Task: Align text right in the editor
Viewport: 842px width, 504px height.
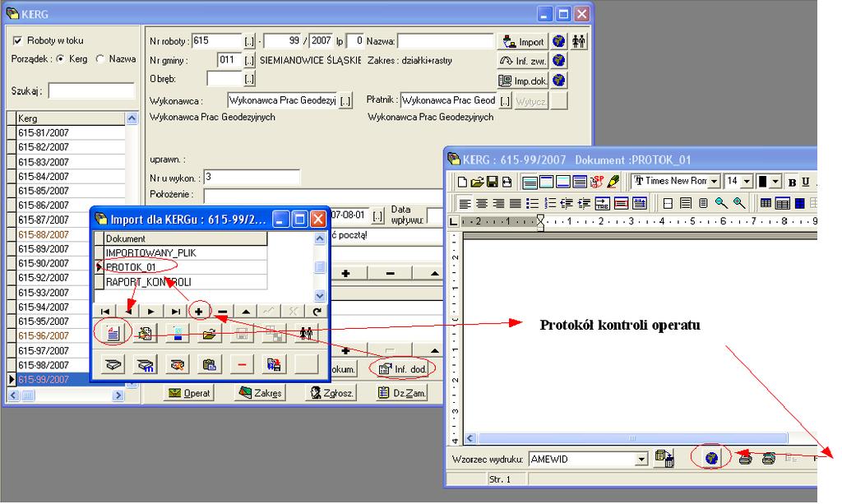Action: pos(498,203)
